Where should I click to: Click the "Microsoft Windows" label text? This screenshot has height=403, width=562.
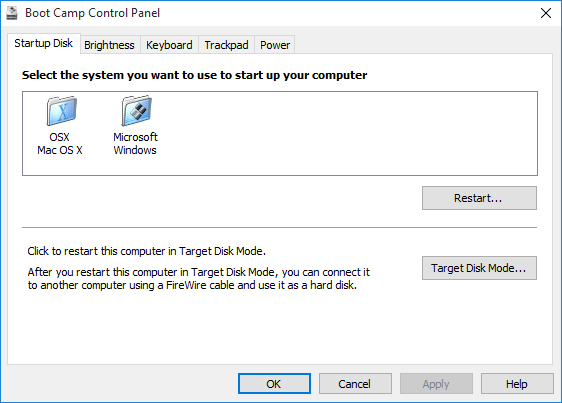point(135,143)
